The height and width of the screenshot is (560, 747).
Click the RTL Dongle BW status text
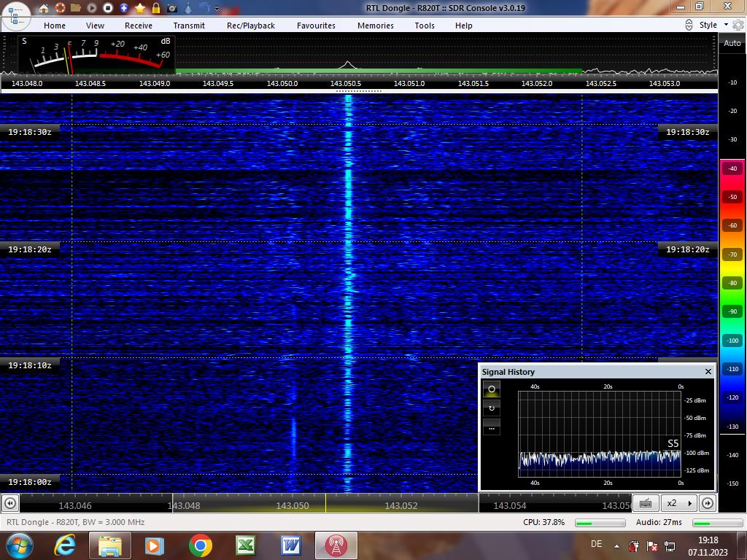point(75,522)
